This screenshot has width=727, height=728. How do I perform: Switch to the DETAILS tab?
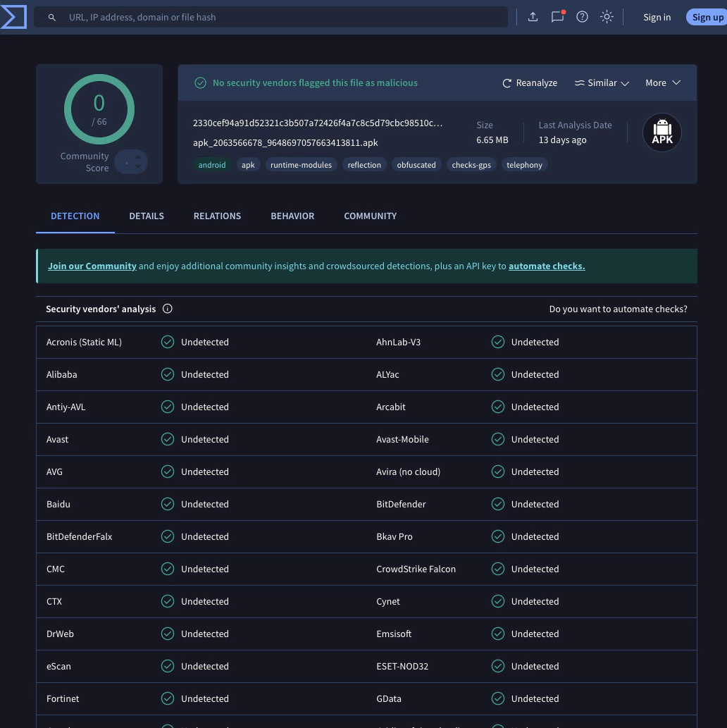tap(147, 216)
